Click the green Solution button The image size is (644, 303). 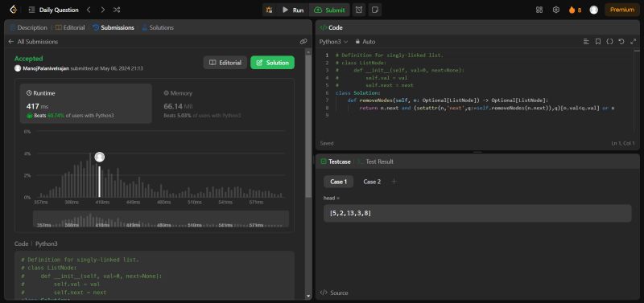pyautogui.click(x=272, y=63)
